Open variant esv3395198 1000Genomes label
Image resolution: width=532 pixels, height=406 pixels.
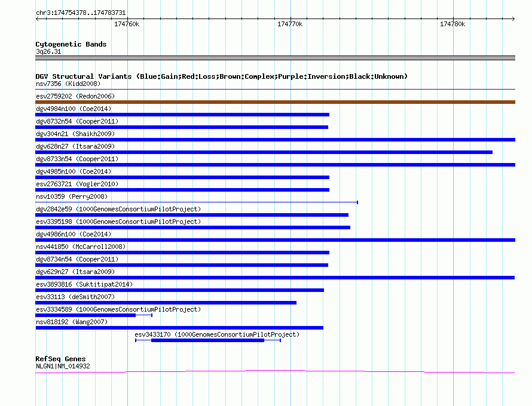[118, 222]
